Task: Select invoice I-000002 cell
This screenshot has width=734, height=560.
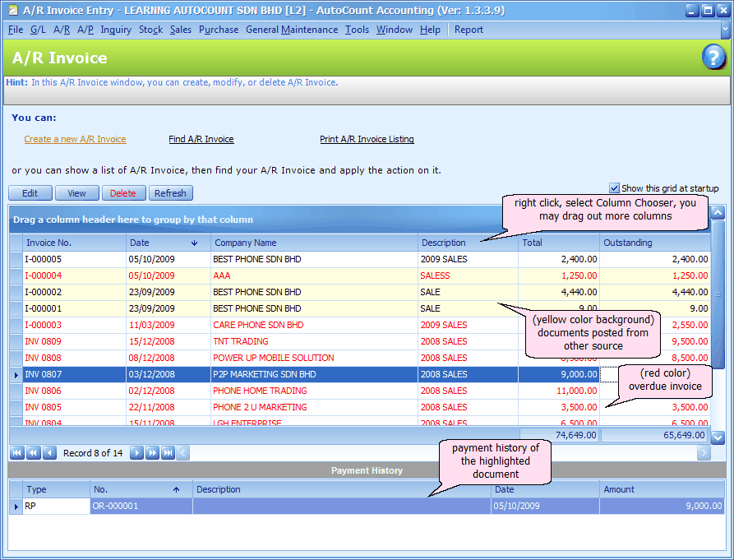Action: [x=74, y=292]
